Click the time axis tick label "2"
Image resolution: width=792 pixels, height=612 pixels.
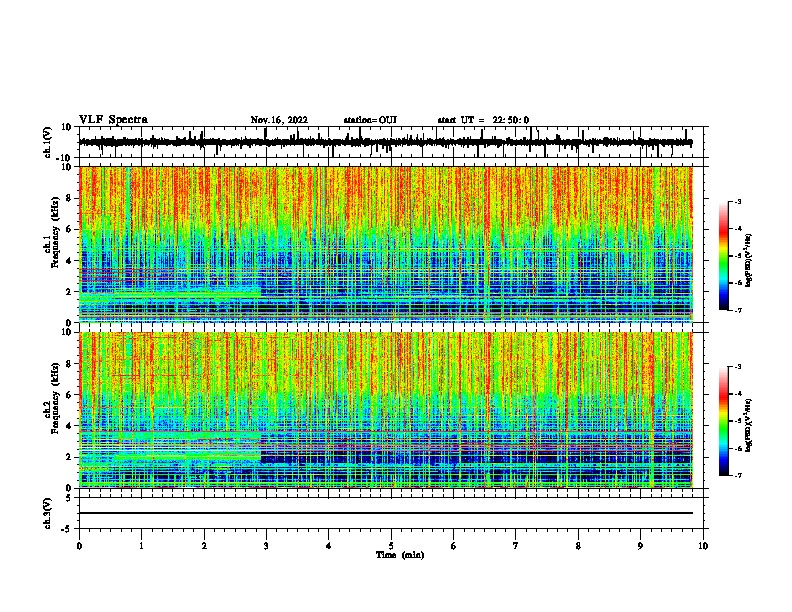[204, 546]
